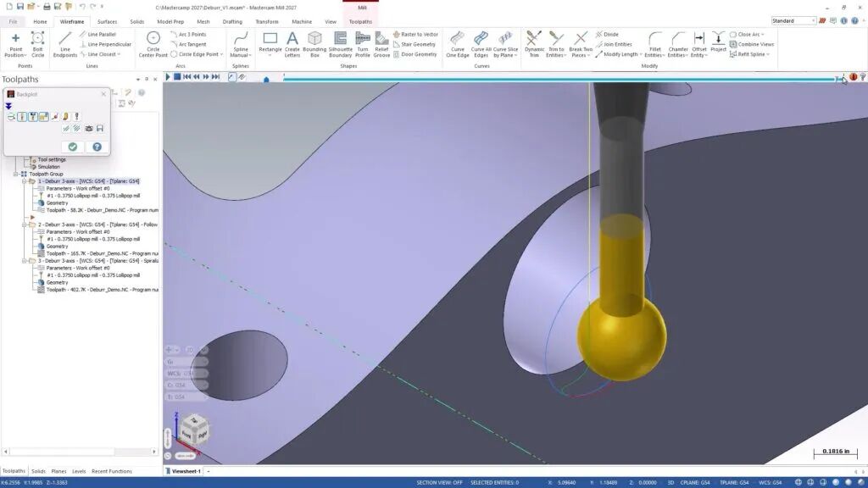
Task: Open the Transform ribbon tab
Action: click(267, 21)
